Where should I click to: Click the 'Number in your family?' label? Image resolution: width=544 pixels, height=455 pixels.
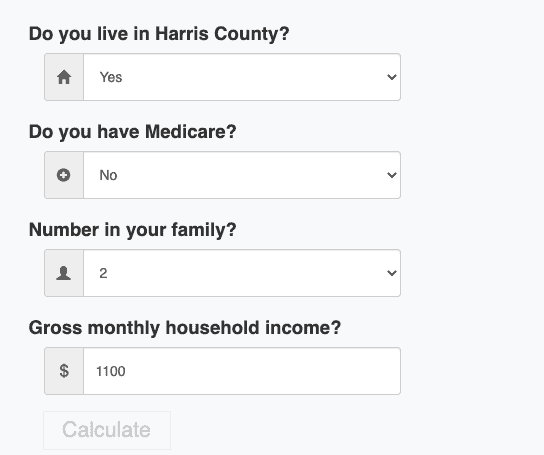[133, 230]
